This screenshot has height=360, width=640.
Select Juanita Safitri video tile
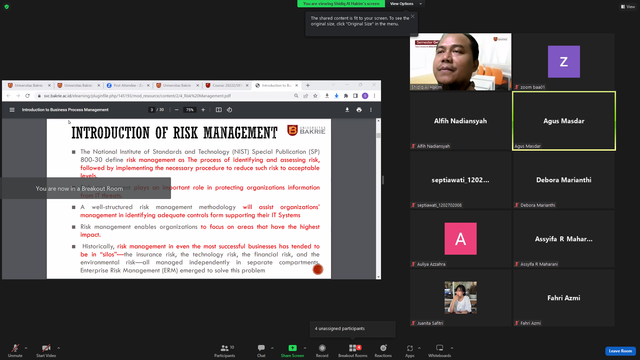(x=460, y=298)
